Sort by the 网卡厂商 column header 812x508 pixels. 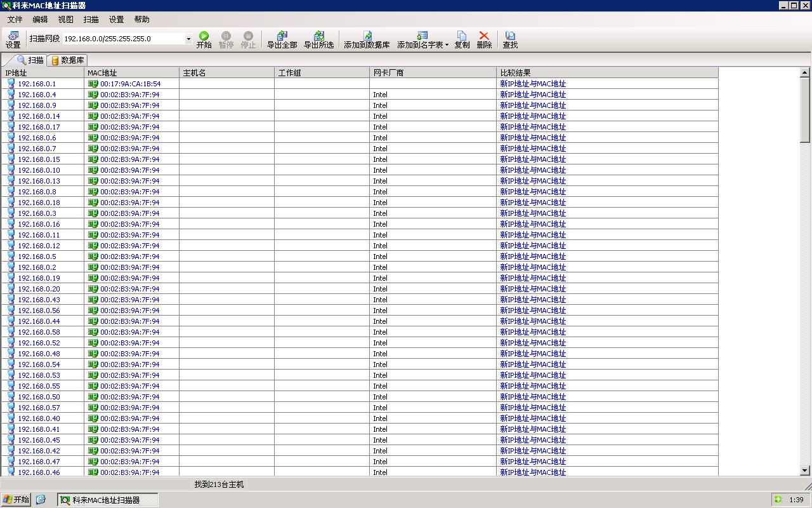(x=433, y=72)
